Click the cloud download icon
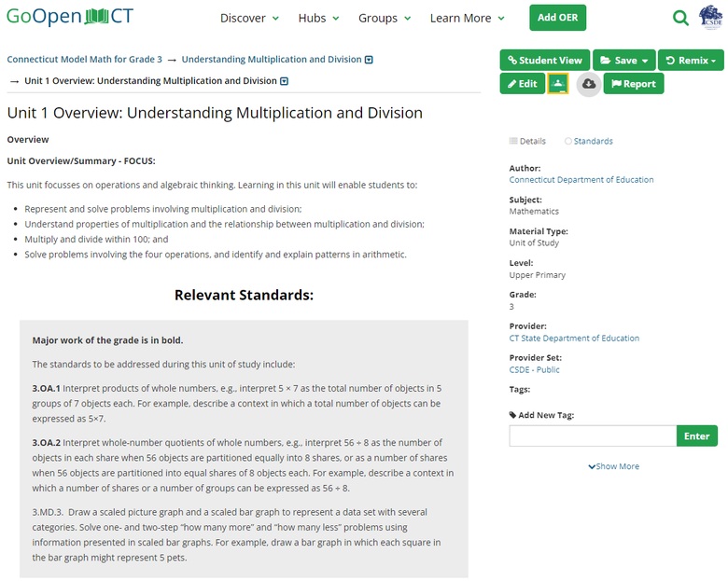The height and width of the screenshot is (581, 728). (x=588, y=84)
